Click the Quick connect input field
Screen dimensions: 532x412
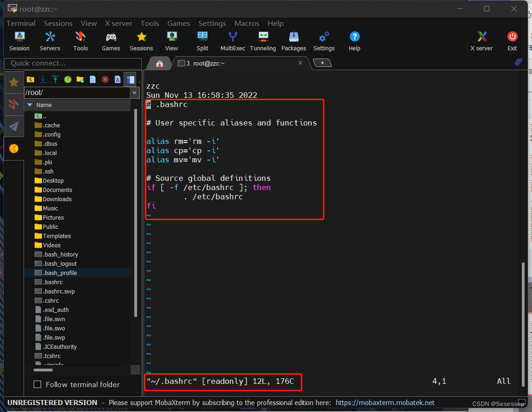click(x=72, y=64)
